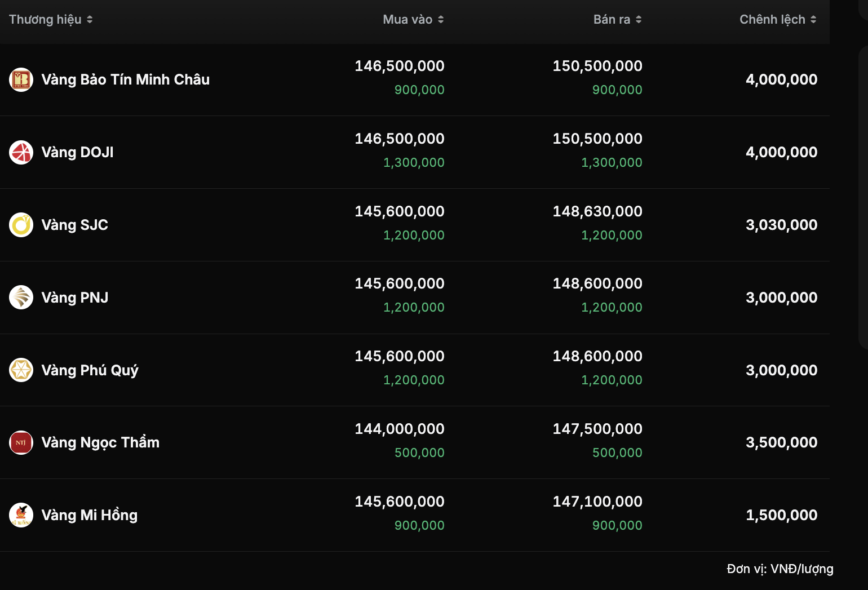Click SJC sell change 1,200,000
This screenshot has height=590, width=868.
point(612,235)
